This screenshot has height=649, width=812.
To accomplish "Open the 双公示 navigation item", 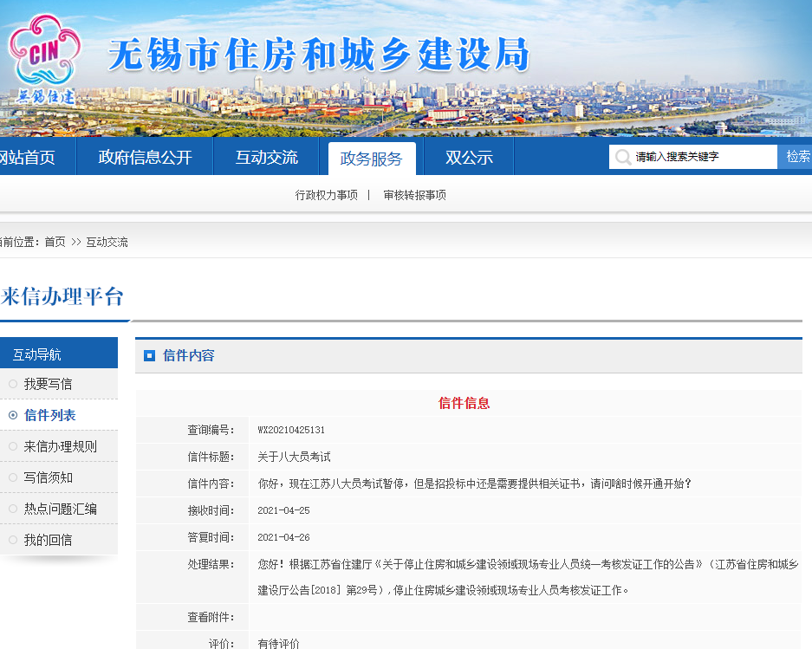I will [469, 157].
